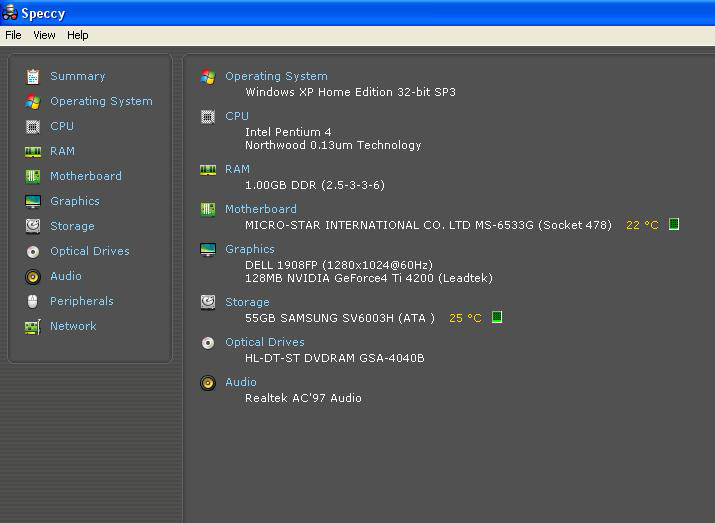Click Windows flag icon in summary pane
Viewport: 715px width, 523px height.
[x=208, y=77]
